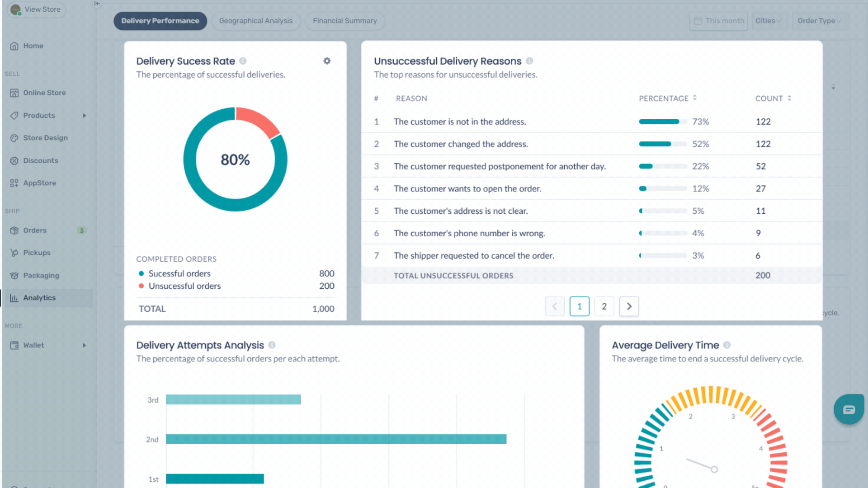
Task: Sort table by Percentage column
Action: click(695, 98)
